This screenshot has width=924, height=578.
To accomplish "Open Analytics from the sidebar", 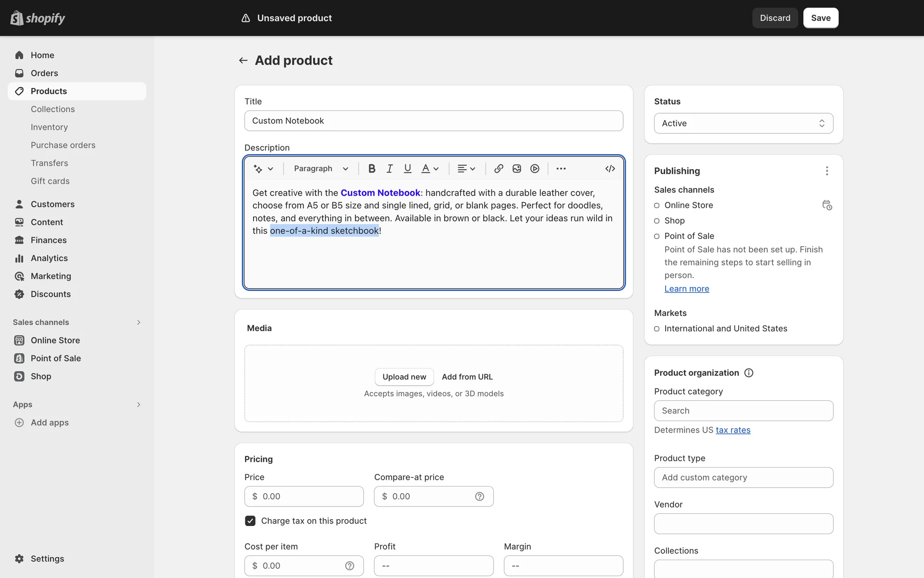I will pos(49,258).
